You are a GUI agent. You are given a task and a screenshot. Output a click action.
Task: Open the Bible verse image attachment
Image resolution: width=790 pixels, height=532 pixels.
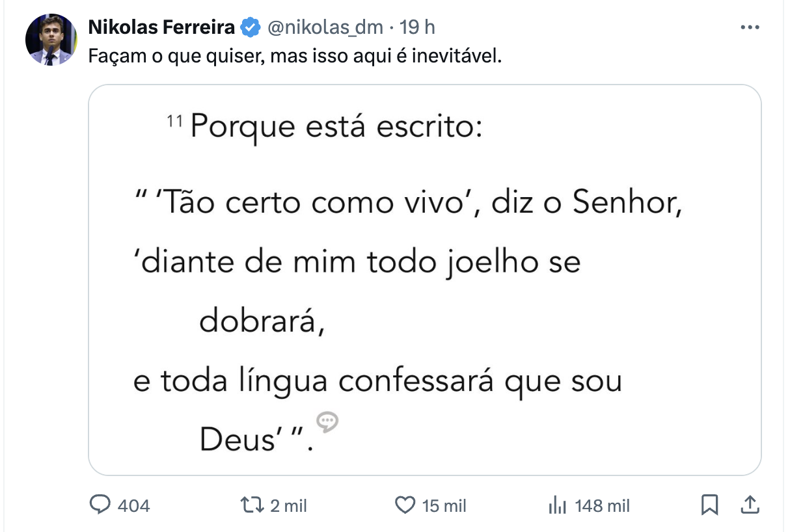point(424,280)
